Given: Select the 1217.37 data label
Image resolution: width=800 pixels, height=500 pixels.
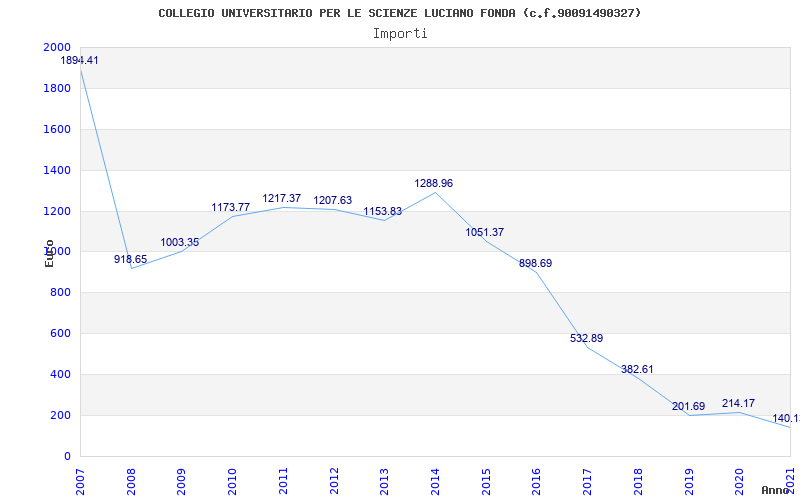Looking at the screenshot, I should (282, 198).
